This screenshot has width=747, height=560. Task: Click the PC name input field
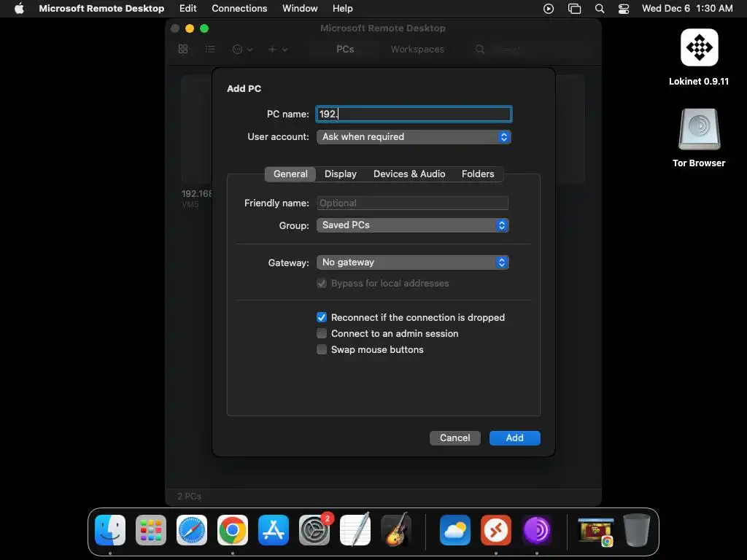tap(414, 114)
